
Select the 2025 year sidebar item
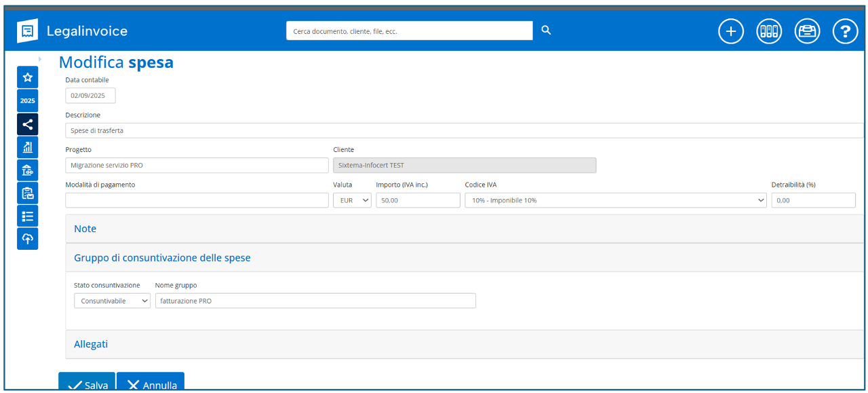[x=28, y=100]
